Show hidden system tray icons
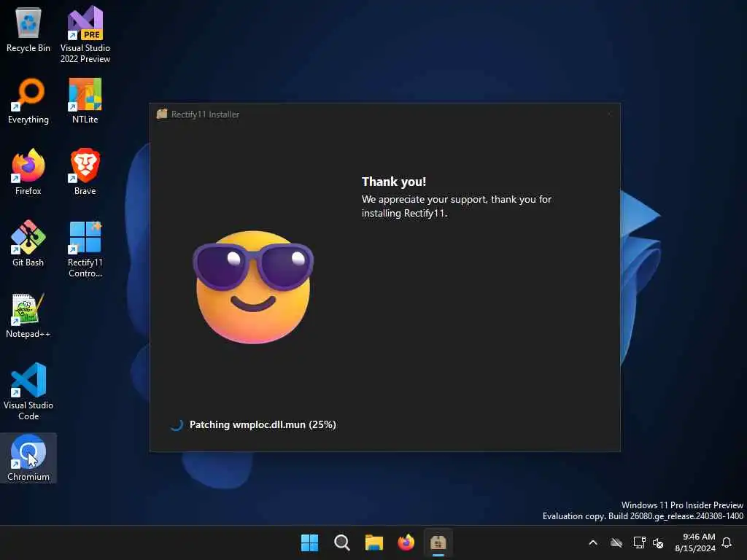The image size is (747, 560). 593,542
